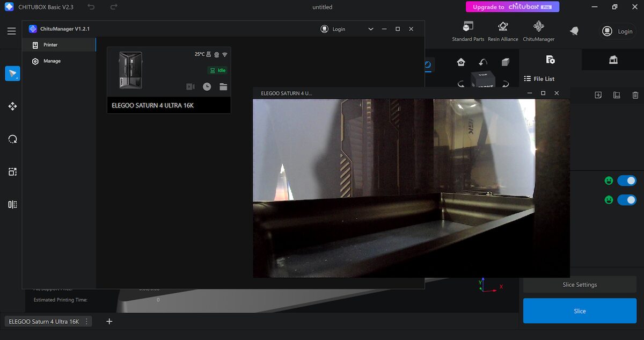This screenshot has width=644, height=340.
Task: Click the TOP face of view cube
Action: tap(483, 76)
